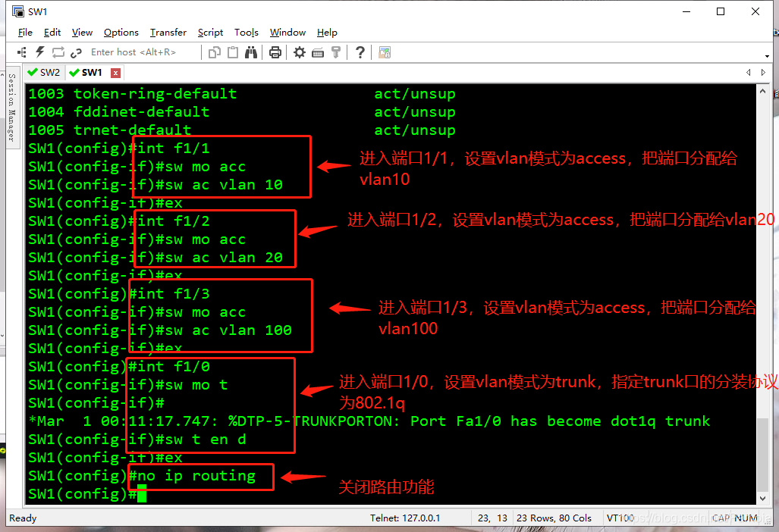Click the Find binoculars icon
Viewport: 779px width, 532px height.
[251, 52]
